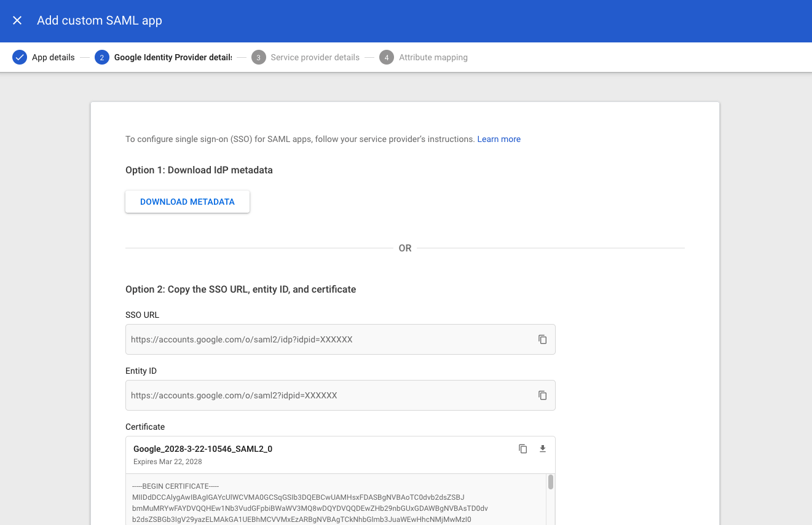812x525 pixels.
Task: Open the Attribute mapping step
Action: (x=433, y=58)
